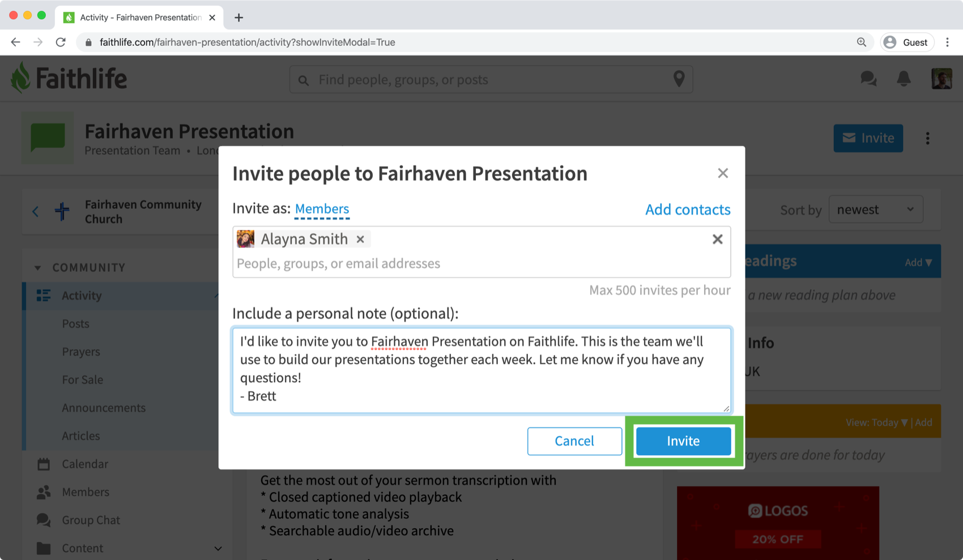
Task: Open View: Today dropdown in prayer panel
Action: point(877,422)
